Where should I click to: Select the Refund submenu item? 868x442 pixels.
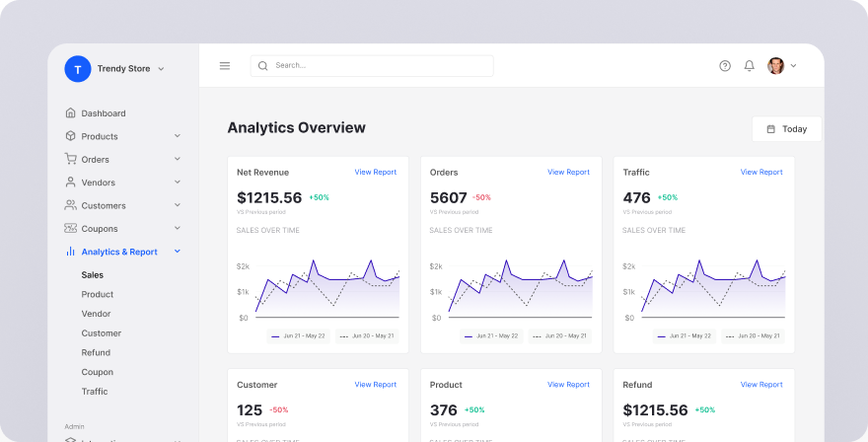click(x=96, y=352)
